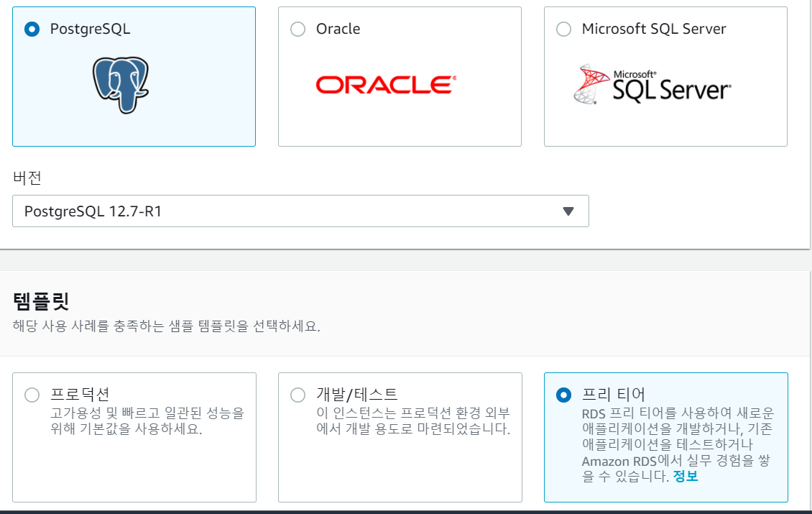
Task: Click the template section subtitle text
Action: tap(166, 326)
